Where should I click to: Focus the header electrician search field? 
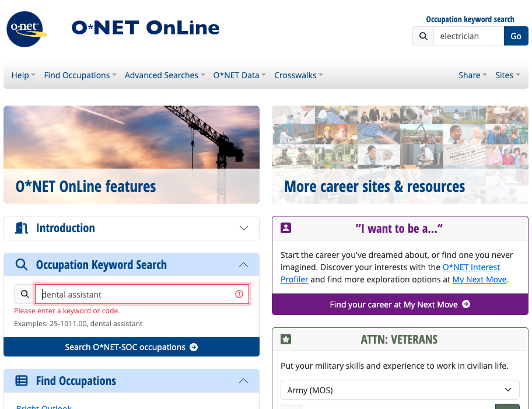click(x=468, y=36)
